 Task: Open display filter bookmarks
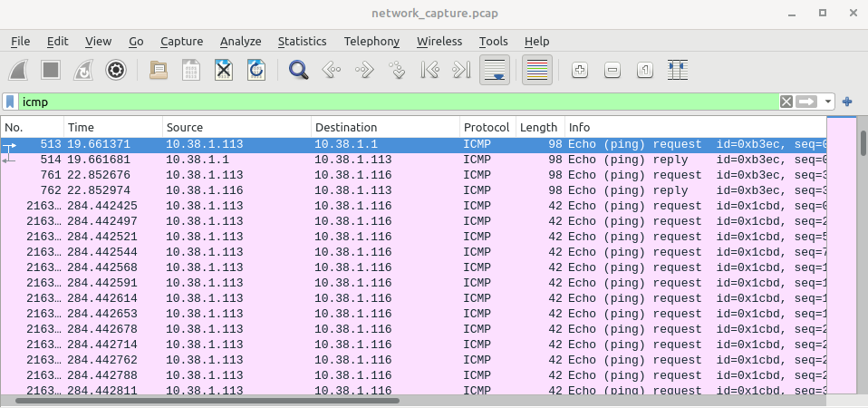point(11,102)
